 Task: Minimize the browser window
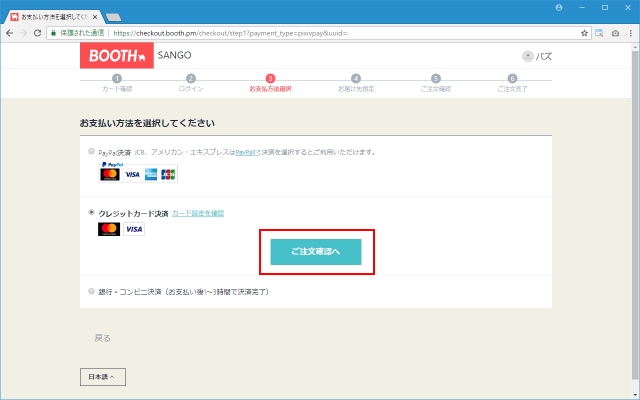click(582, 7)
